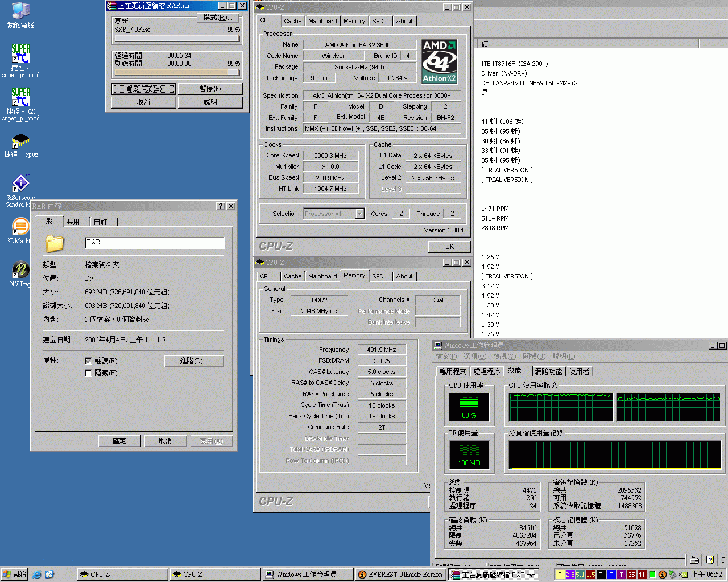This screenshot has height=582, width=728.
Task: Open 檢視(V) menu in Task Manager
Action: pos(504,356)
